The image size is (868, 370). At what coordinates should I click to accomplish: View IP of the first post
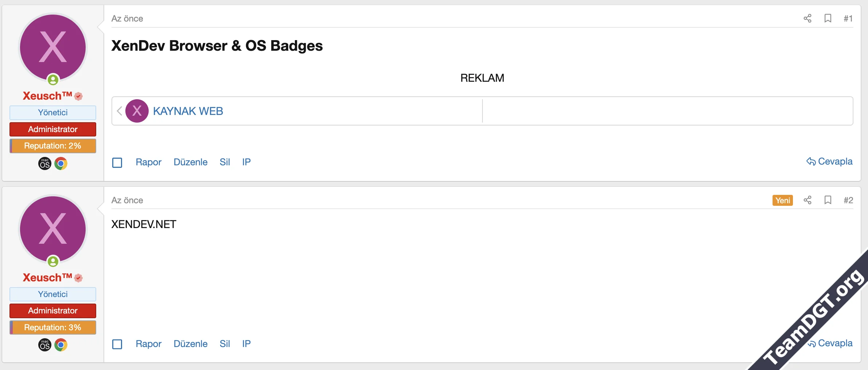pos(246,162)
